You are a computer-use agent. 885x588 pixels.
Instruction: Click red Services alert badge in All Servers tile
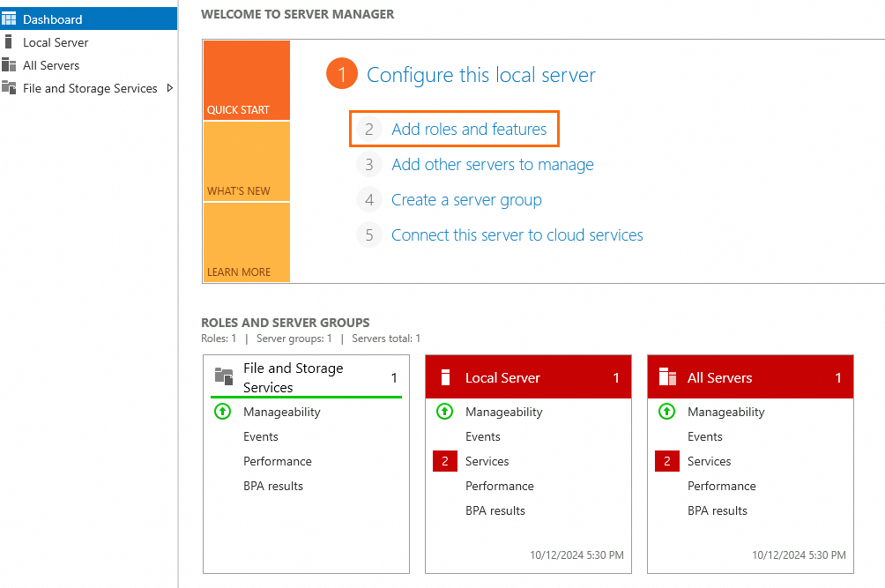tap(667, 461)
